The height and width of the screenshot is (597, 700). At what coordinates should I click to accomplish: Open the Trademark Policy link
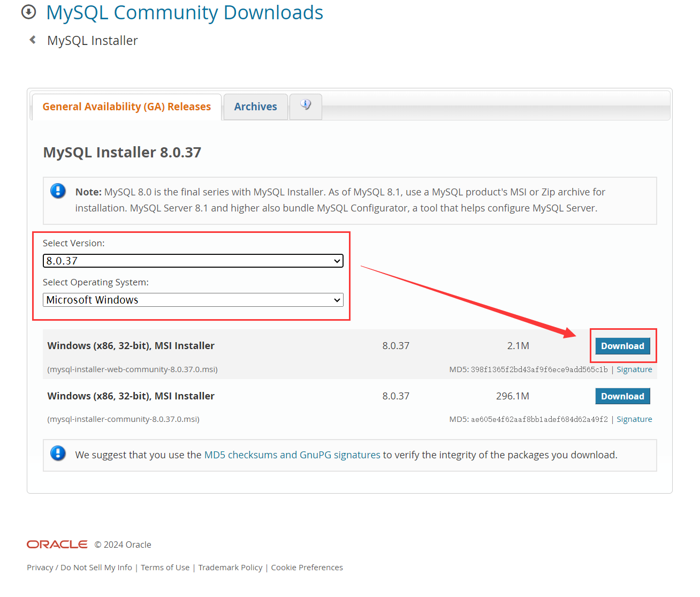click(230, 568)
